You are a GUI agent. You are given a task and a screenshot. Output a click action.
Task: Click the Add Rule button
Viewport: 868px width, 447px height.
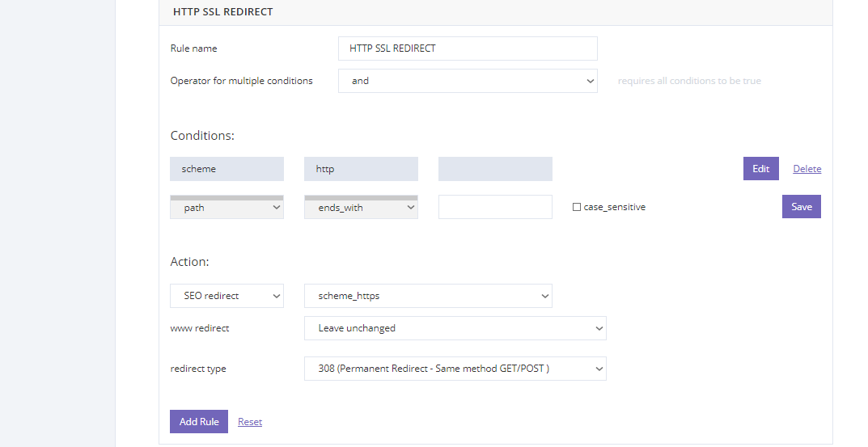coord(199,422)
